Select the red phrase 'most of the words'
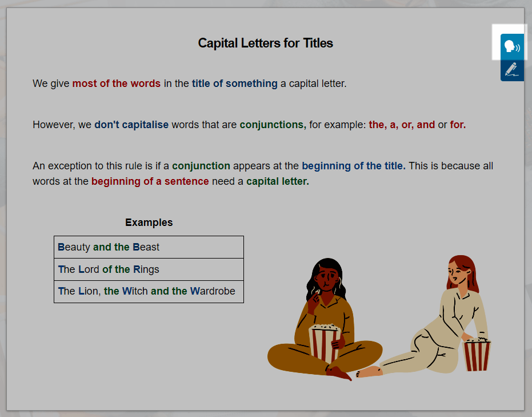The image size is (532, 417). [116, 84]
